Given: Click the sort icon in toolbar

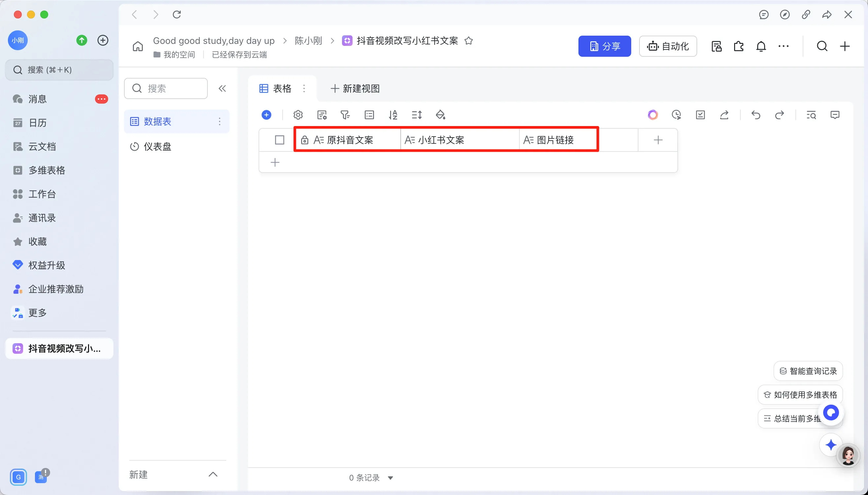Looking at the screenshot, I should pyautogui.click(x=393, y=115).
